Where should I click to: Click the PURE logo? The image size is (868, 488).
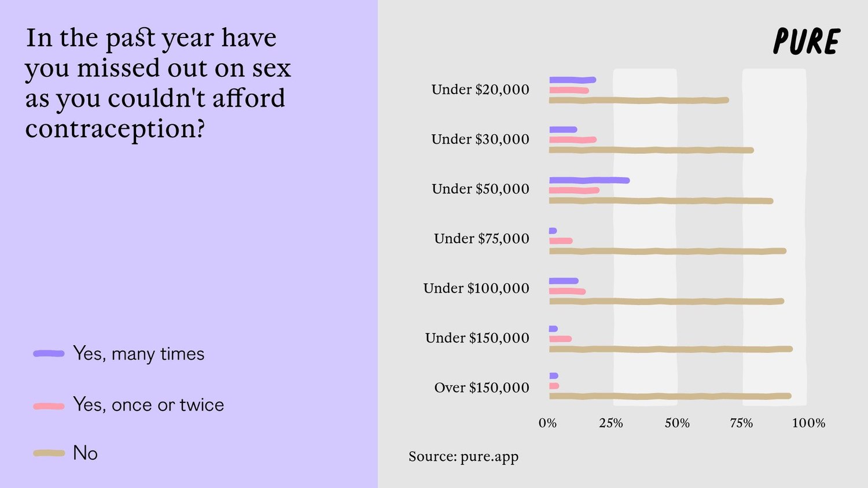tap(806, 42)
